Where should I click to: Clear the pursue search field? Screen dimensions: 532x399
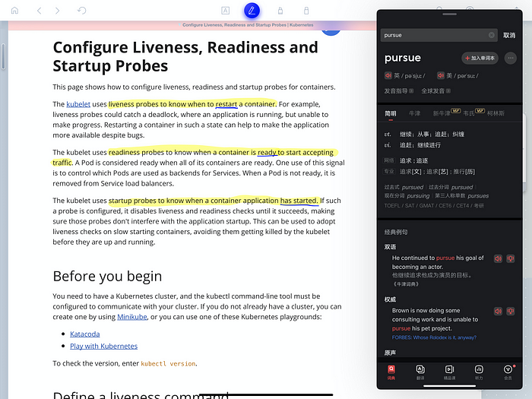(491, 35)
